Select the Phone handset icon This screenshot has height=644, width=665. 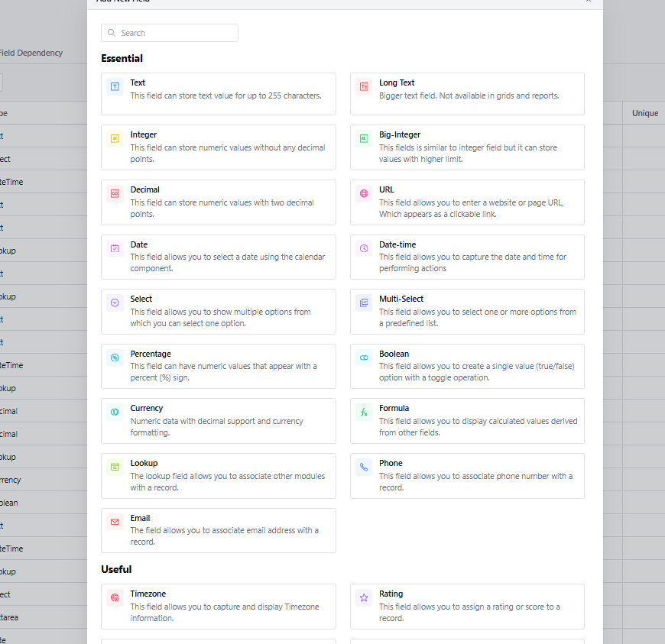point(364,467)
